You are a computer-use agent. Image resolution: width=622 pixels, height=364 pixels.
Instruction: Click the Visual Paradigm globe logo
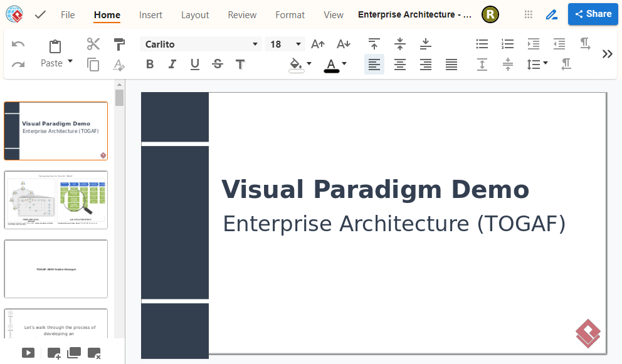pos(14,14)
